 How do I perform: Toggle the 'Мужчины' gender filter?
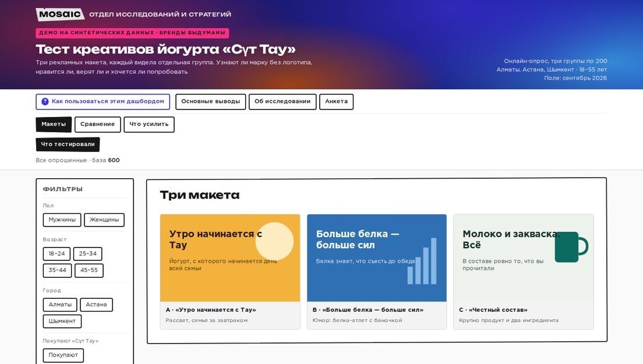click(x=62, y=220)
